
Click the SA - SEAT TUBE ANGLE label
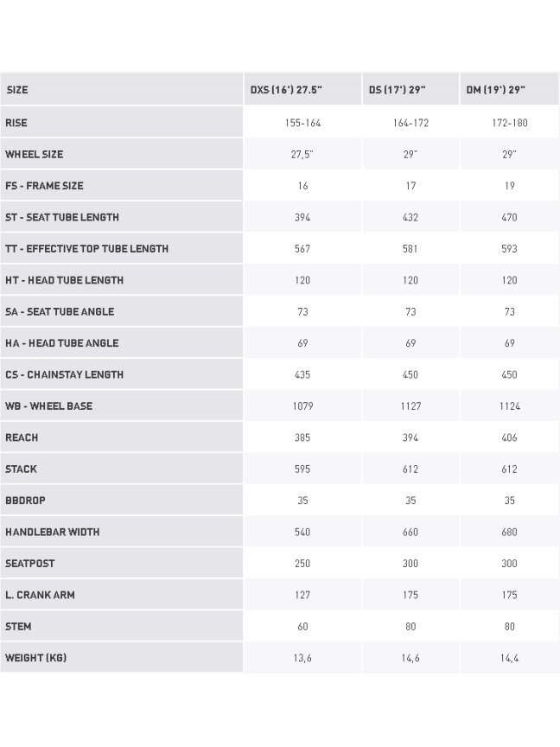point(60,311)
